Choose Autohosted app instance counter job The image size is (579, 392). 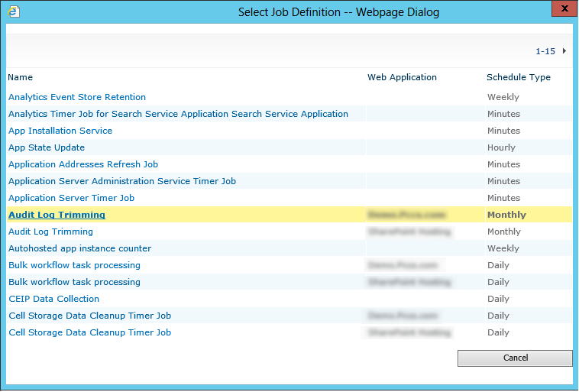80,248
